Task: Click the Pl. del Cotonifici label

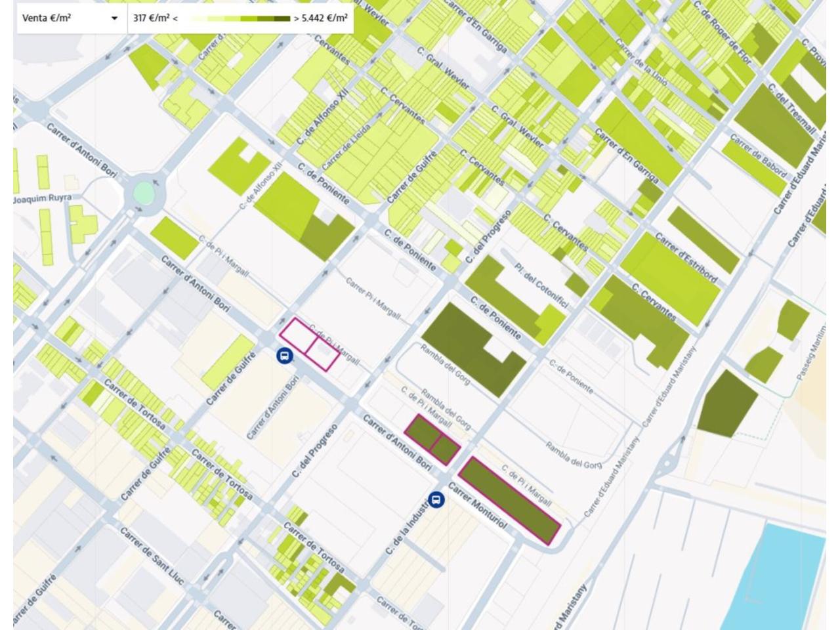Action: [x=541, y=286]
